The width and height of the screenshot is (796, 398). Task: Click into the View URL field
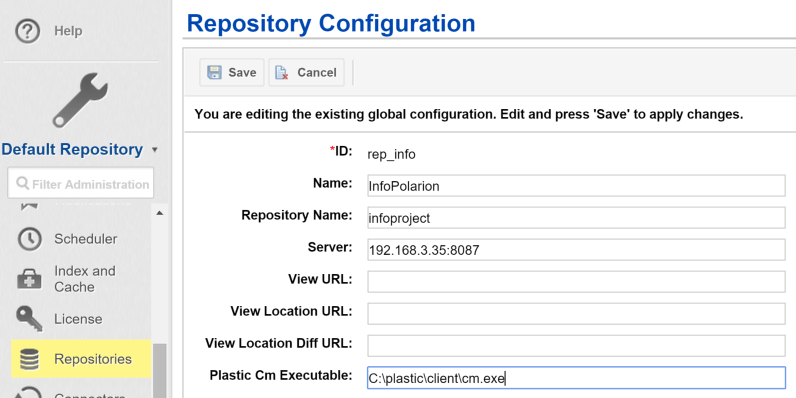click(576, 282)
